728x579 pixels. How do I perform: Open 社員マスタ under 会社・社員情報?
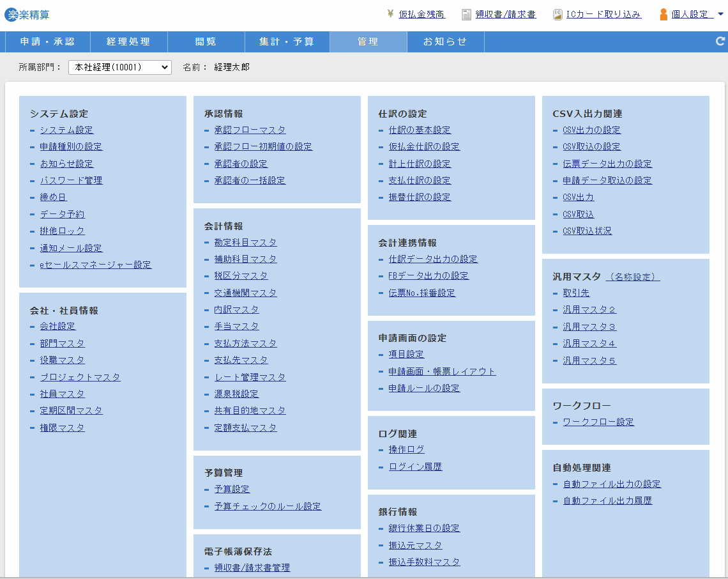coord(62,394)
